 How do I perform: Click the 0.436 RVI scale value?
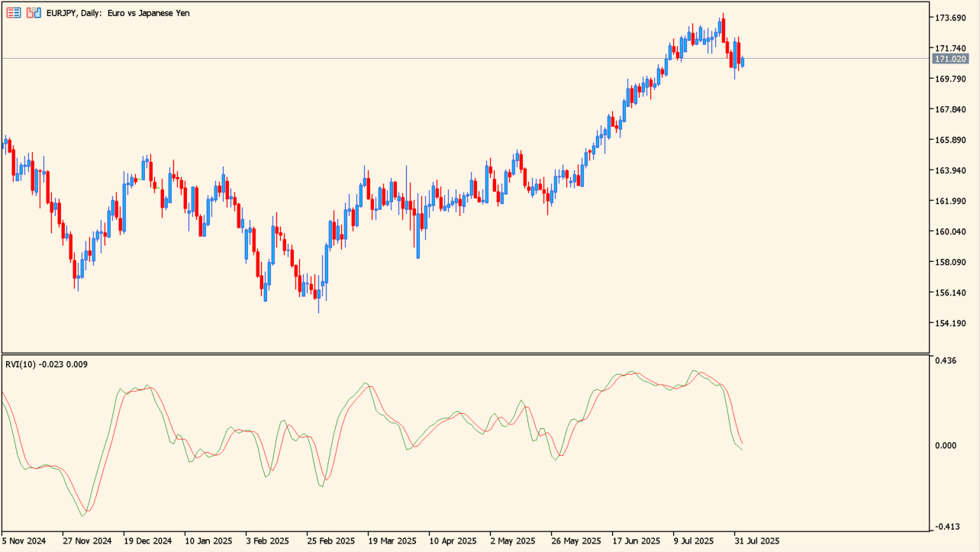946,360
